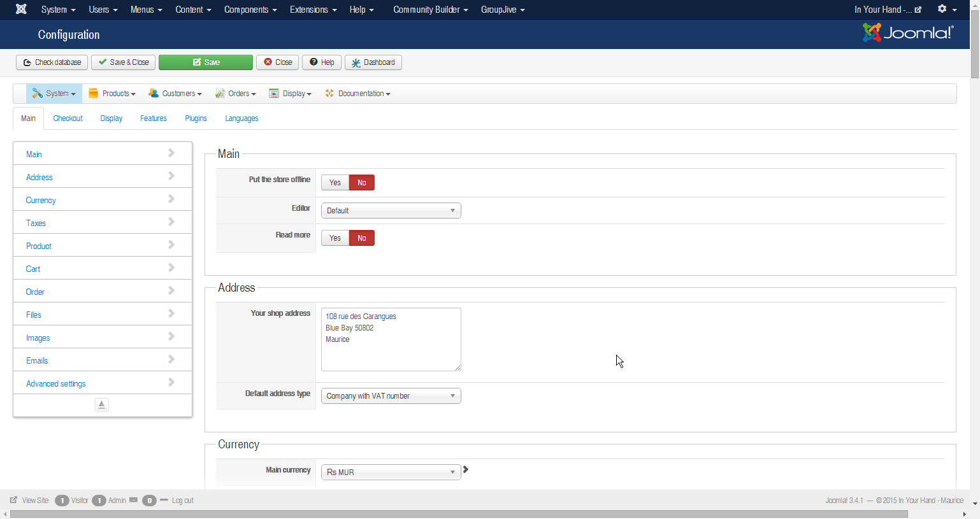Screen dimensions: 980x519
Task: Open the Editor dropdown
Action: point(391,211)
